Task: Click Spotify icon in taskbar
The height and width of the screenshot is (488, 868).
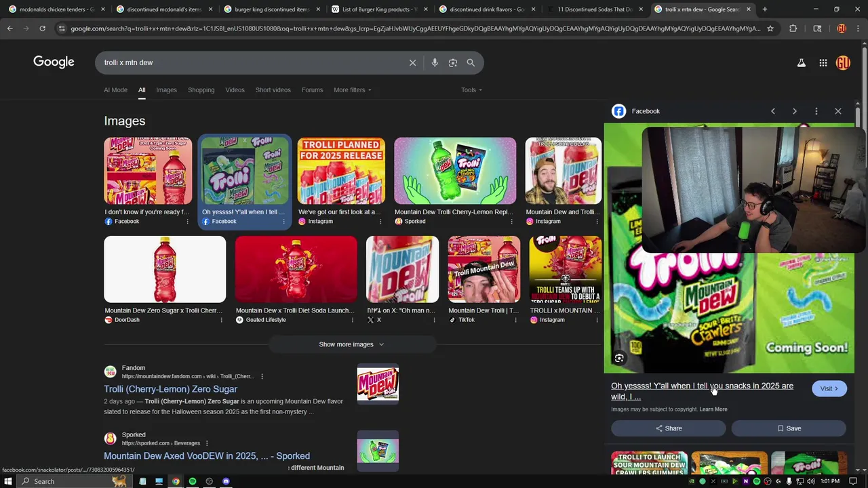Action: tap(193, 481)
